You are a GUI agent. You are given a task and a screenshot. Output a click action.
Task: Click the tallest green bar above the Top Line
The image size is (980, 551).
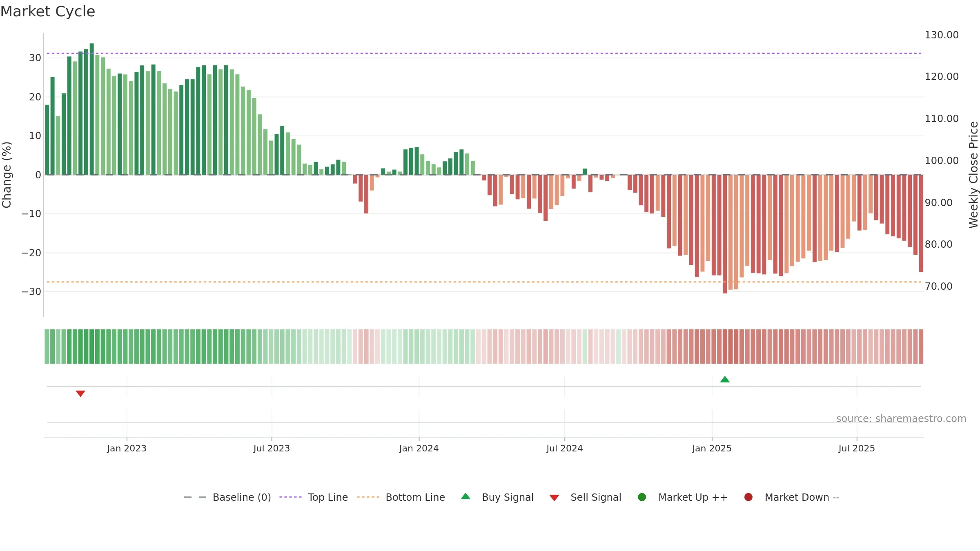[92, 109]
